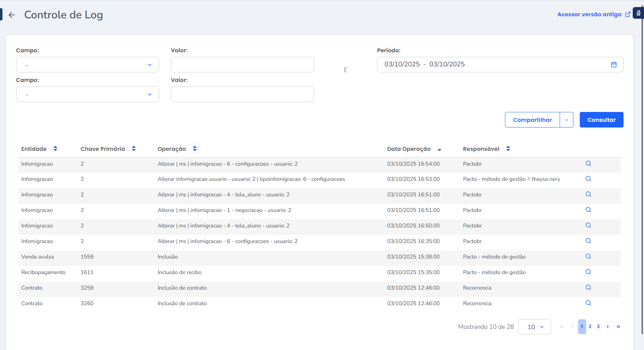Screen dimensions: 644x350
Task: Click the accessibility icon at top right
Action: (x=638, y=13)
